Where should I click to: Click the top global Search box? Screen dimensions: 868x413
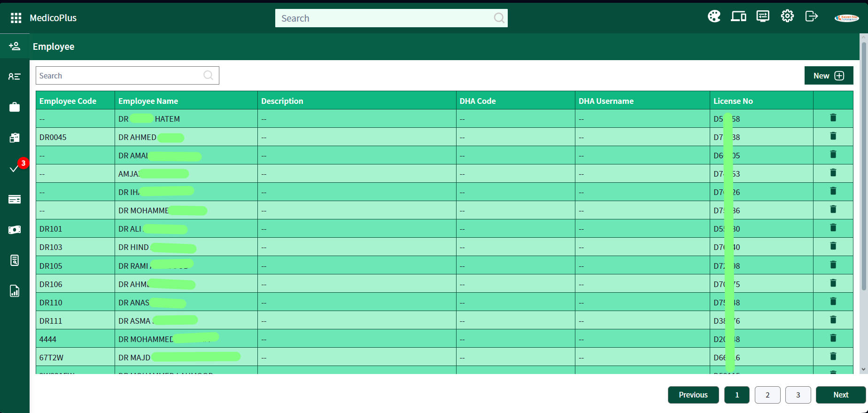tap(385, 18)
